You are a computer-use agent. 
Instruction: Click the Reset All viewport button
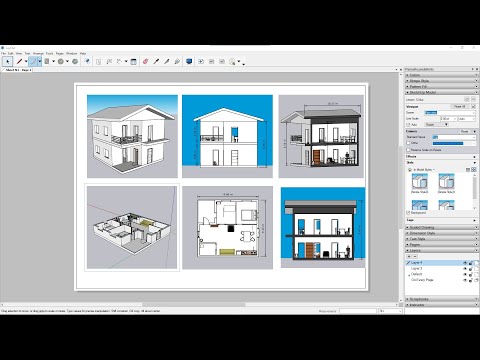(x=460, y=106)
